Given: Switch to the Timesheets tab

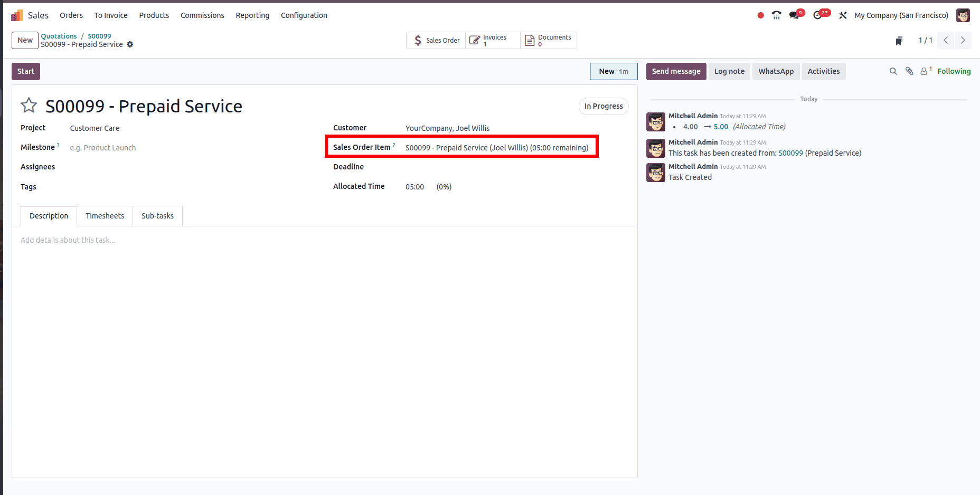Looking at the screenshot, I should 105,216.
